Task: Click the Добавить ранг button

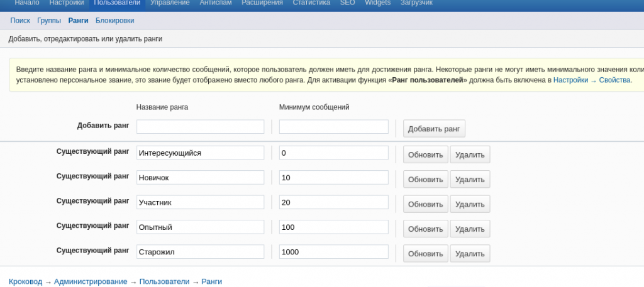Action: tap(434, 129)
